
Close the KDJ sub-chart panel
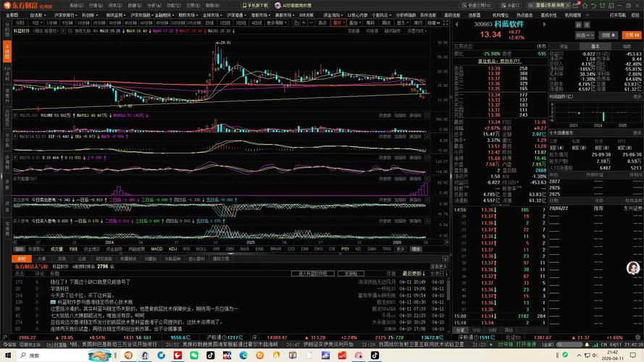click(427, 158)
